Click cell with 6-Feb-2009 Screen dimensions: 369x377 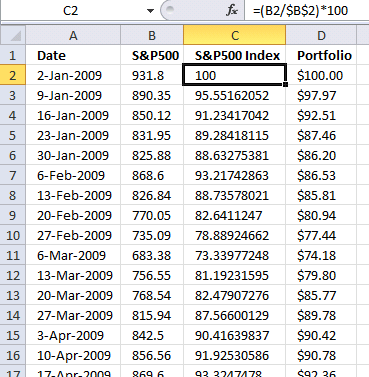[x=73, y=175]
